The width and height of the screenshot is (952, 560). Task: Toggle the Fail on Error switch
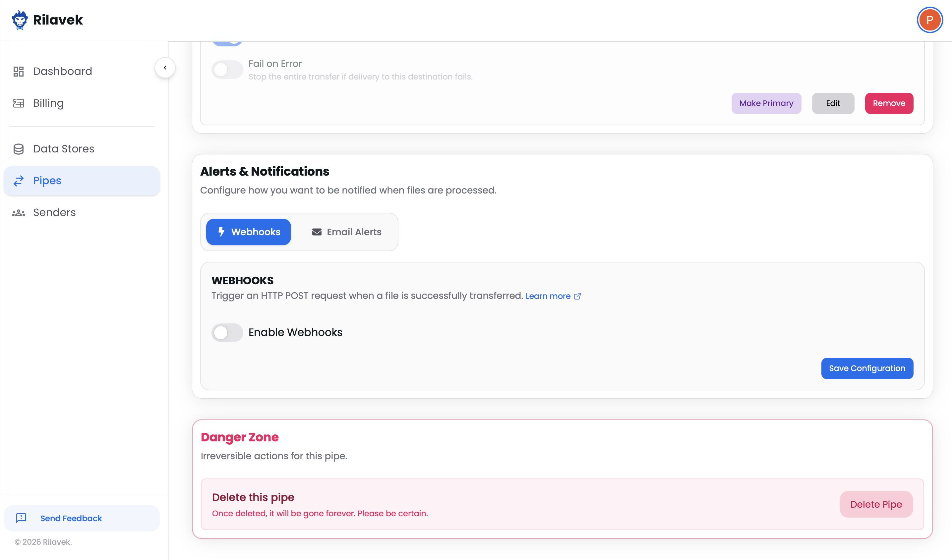pos(227,70)
